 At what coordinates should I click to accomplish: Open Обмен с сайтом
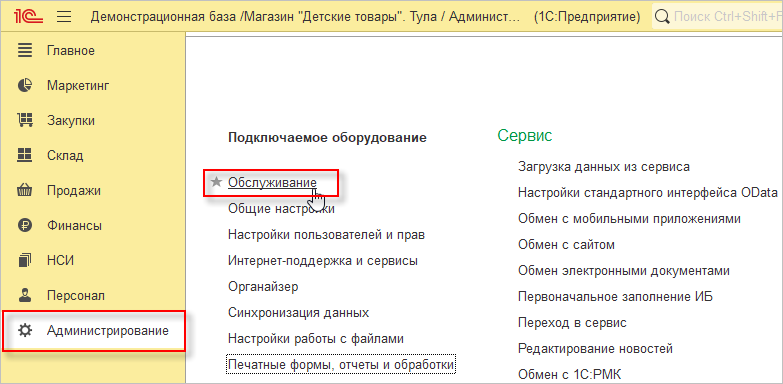566,245
